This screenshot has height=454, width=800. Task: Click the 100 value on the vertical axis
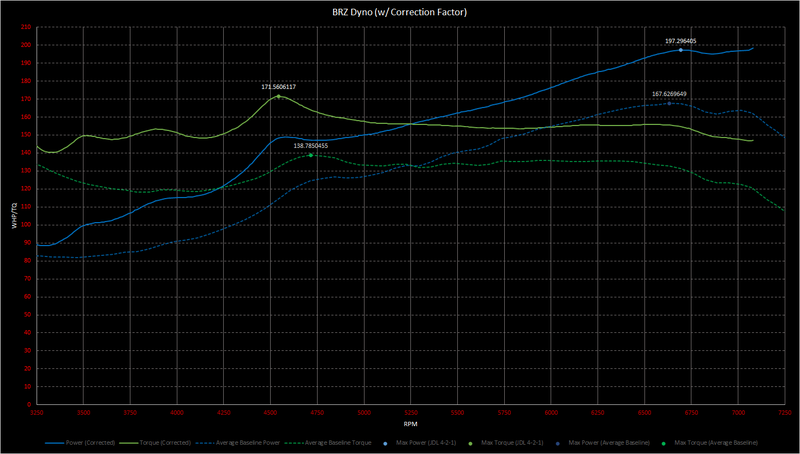pos(26,225)
